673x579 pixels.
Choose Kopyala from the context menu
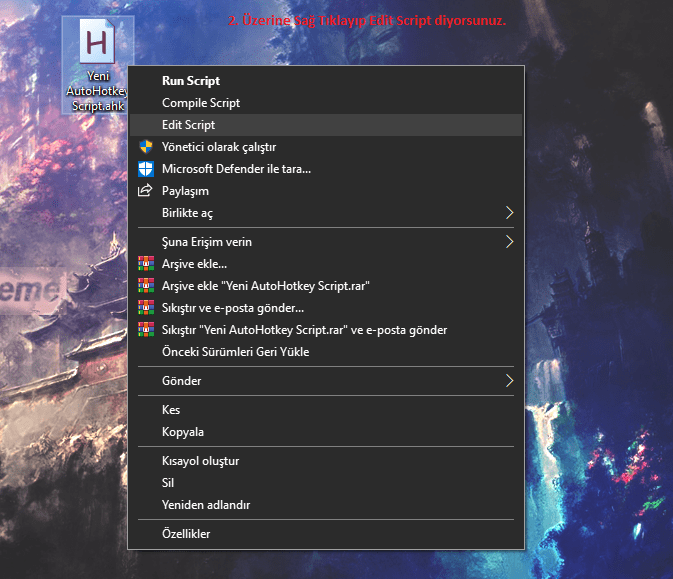click(x=326, y=432)
